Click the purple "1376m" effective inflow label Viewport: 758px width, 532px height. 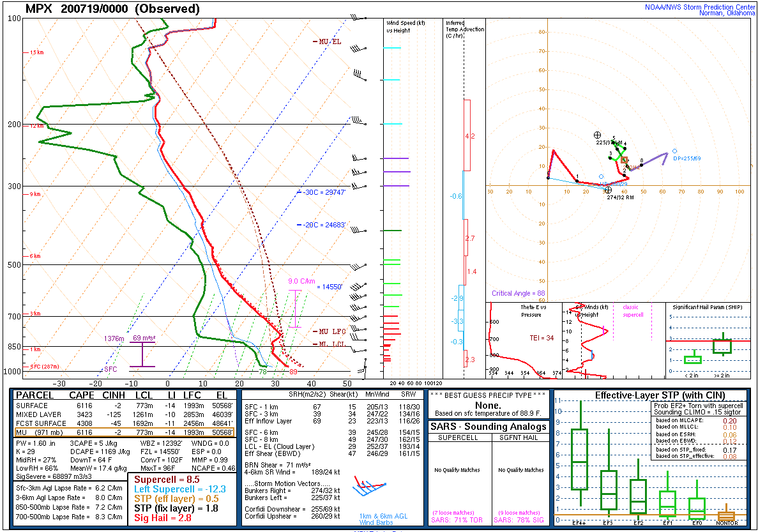point(114,338)
